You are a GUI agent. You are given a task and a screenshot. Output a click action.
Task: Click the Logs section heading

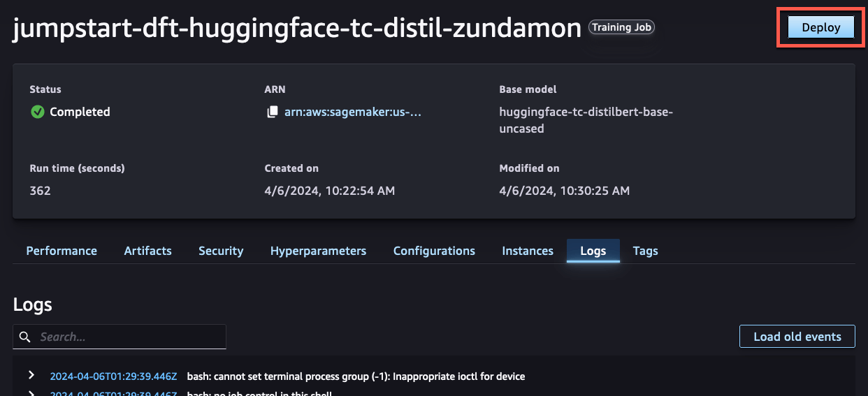click(x=32, y=305)
